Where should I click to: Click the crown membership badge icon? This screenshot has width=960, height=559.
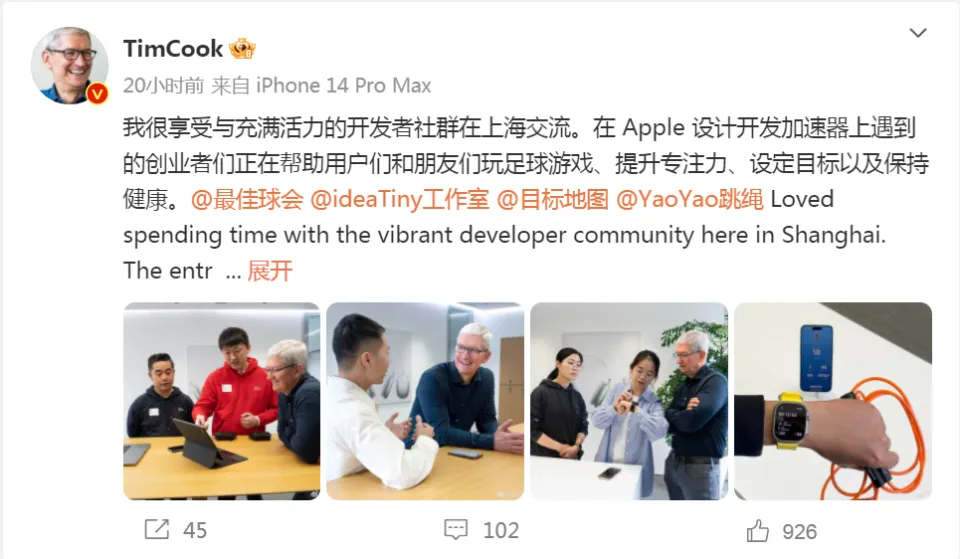(x=242, y=48)
